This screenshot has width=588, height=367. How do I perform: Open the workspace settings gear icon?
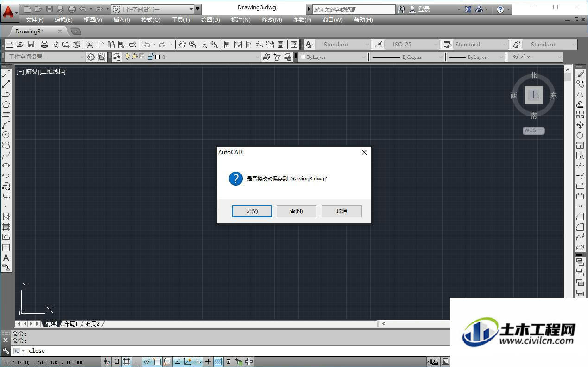[x=91, y=57]
